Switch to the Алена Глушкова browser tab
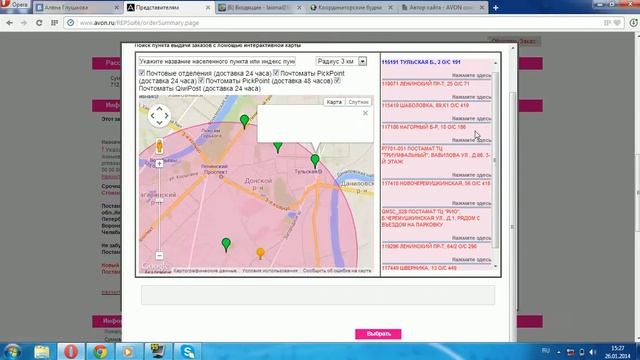 [78, 7]
